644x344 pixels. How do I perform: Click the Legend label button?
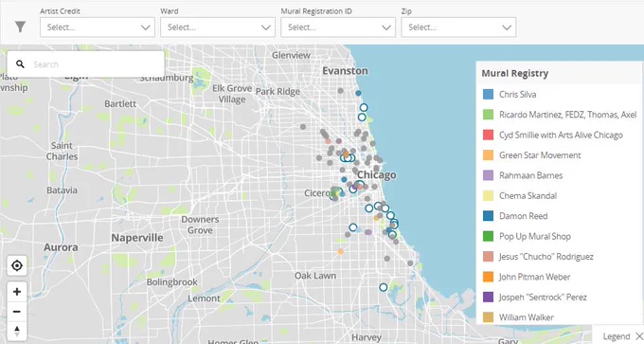617,336
